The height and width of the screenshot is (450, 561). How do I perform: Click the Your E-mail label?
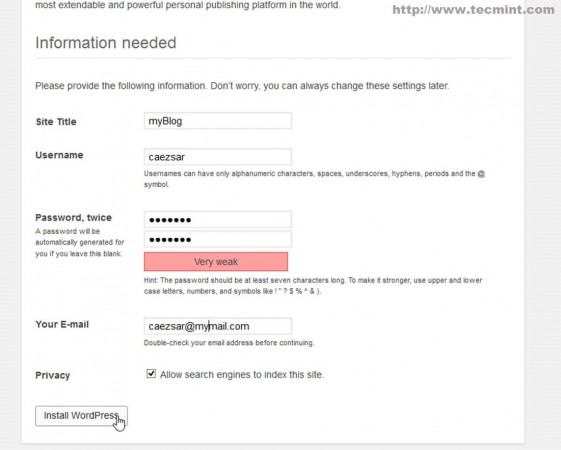coord(62,324)
